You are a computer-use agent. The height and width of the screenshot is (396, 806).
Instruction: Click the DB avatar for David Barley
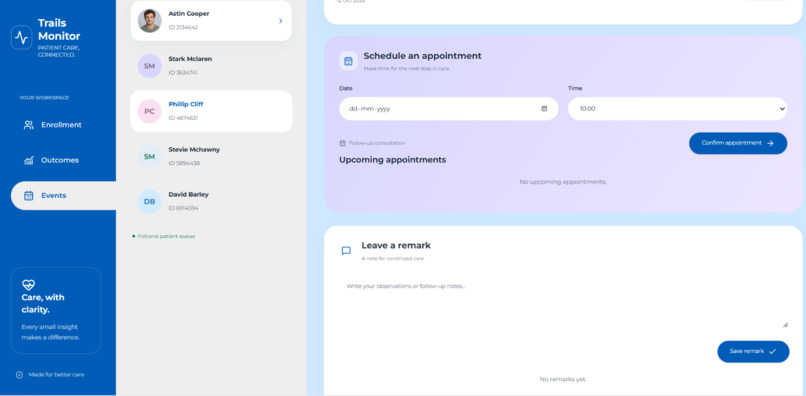click(x=150, y=202)
